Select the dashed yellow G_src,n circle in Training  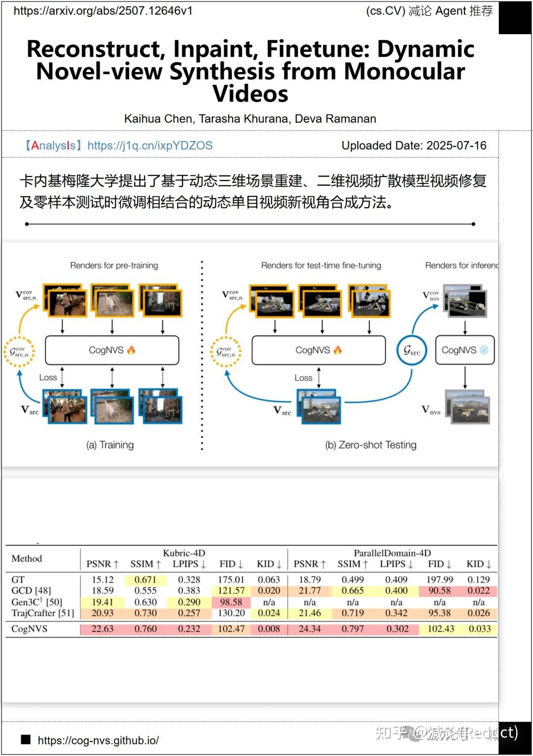tap(18, 351)
